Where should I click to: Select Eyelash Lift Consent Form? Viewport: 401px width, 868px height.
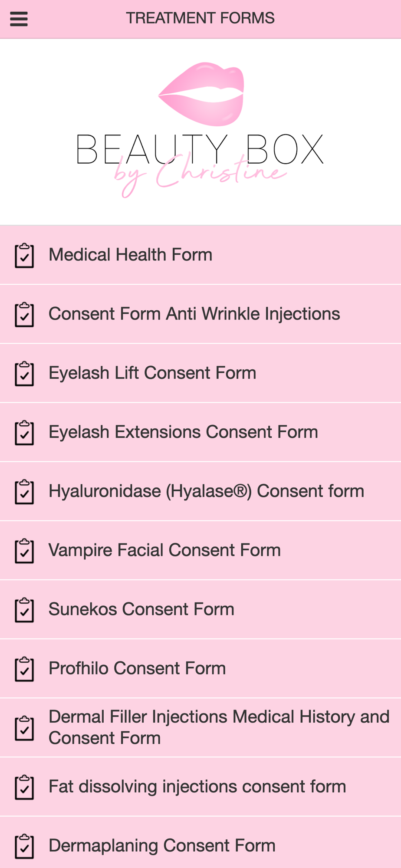152,373
